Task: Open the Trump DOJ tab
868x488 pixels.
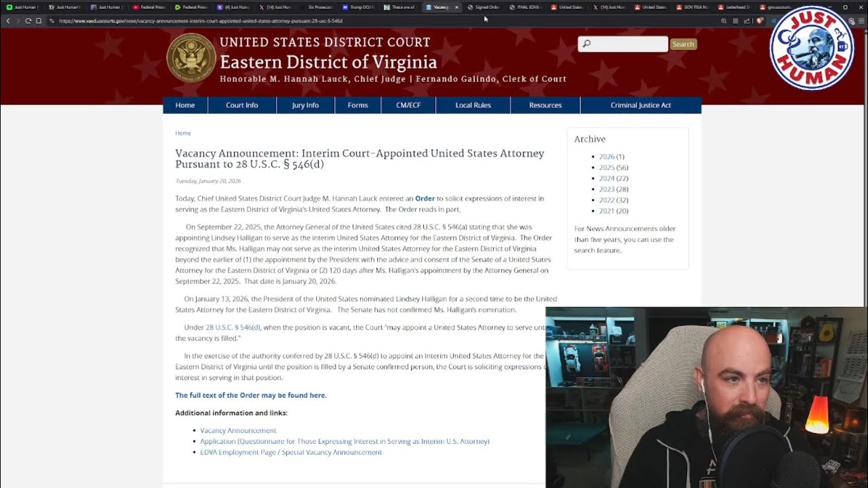Action: point(358,7)
